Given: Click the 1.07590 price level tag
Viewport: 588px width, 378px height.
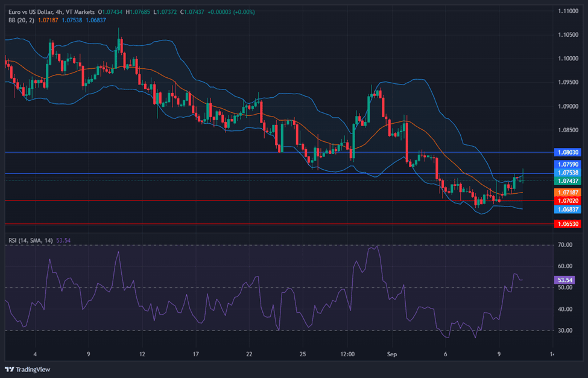Looking at the screenshot, I should tap(567, 164).
